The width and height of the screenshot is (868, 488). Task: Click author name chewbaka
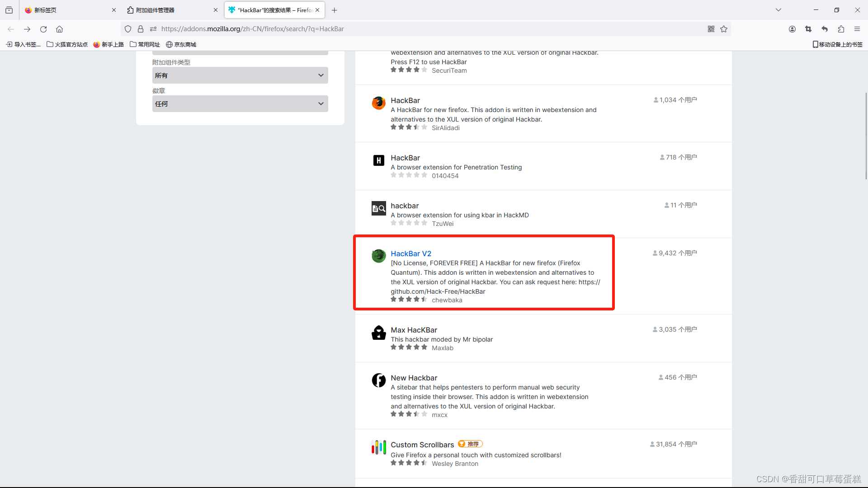click(x=447, y=300)
